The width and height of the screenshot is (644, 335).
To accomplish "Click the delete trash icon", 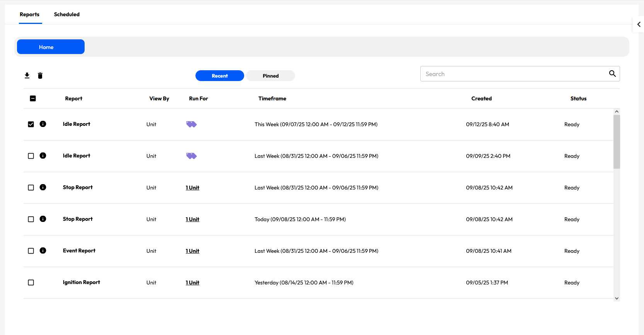I will (x=40, y=76).
